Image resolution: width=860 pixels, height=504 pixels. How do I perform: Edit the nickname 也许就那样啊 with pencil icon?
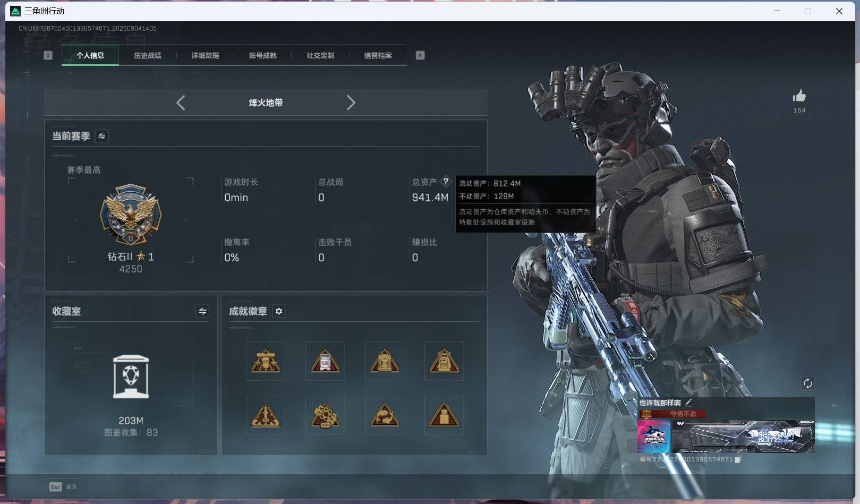tap(688, 403)
